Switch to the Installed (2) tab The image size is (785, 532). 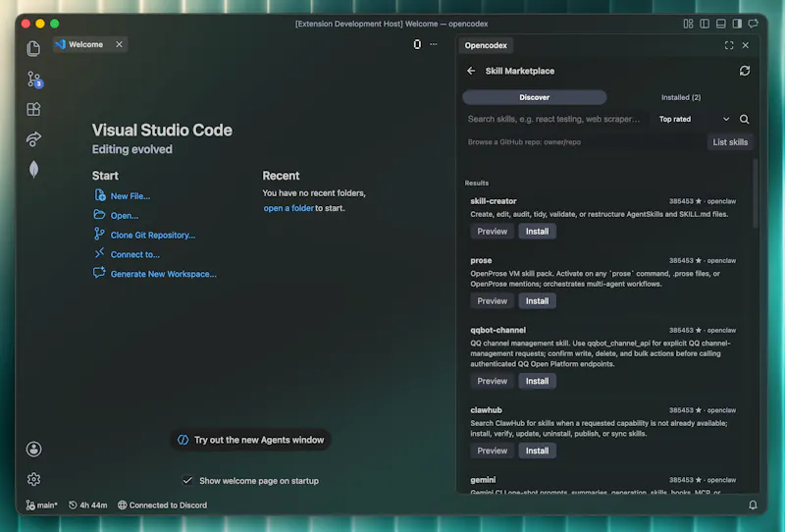tap(681, 97)
